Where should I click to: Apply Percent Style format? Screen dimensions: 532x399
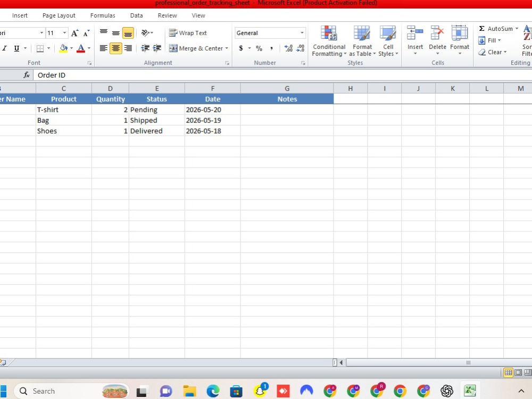pos(259,48)
